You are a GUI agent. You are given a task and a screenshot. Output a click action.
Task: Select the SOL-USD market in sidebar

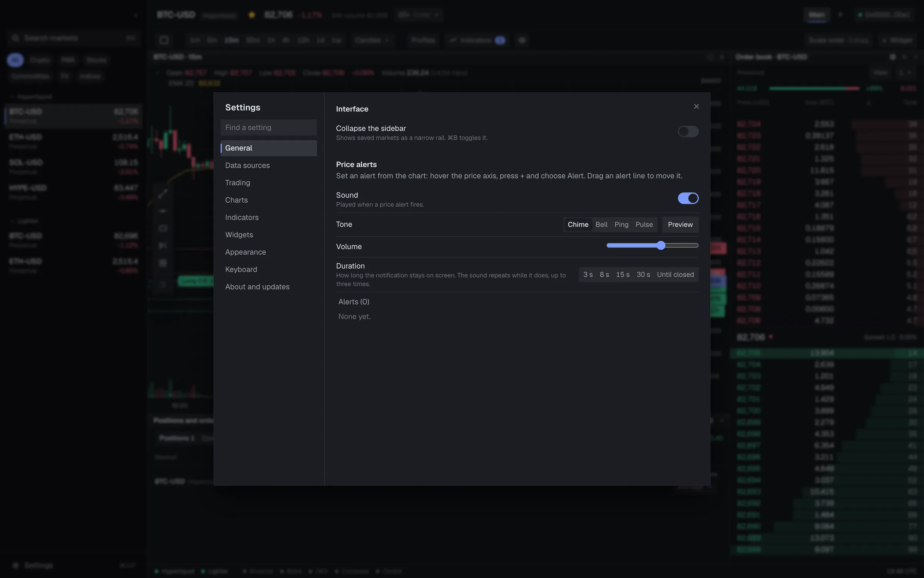click(73, 166)
